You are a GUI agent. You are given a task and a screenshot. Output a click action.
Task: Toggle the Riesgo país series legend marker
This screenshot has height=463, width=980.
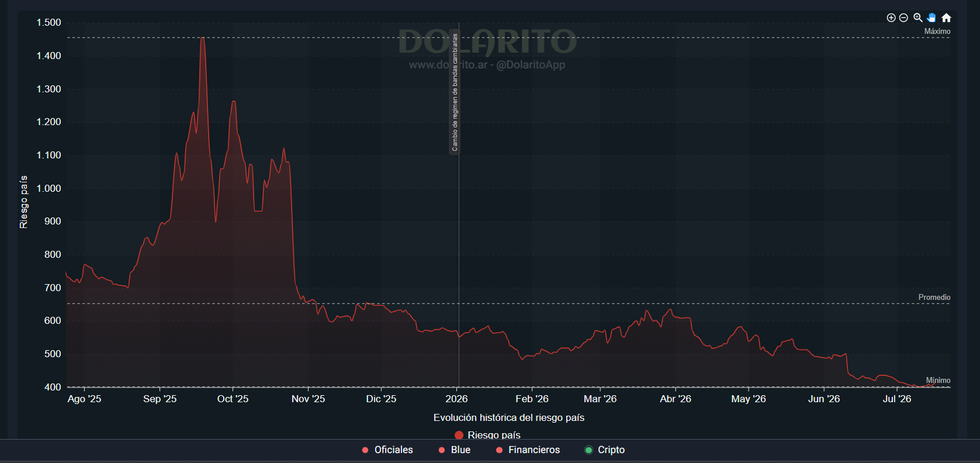pyautogui.click(x=459, y=435)
